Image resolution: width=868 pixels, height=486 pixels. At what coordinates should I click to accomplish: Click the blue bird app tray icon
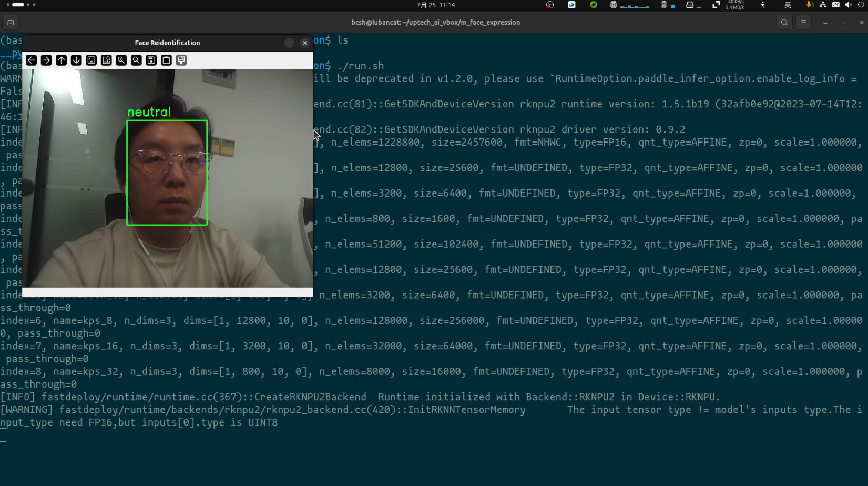[571, 5]
